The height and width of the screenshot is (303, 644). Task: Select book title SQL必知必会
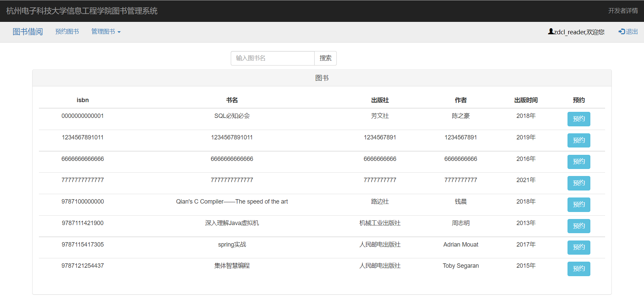pyautogui.click(x=232, y=116)
